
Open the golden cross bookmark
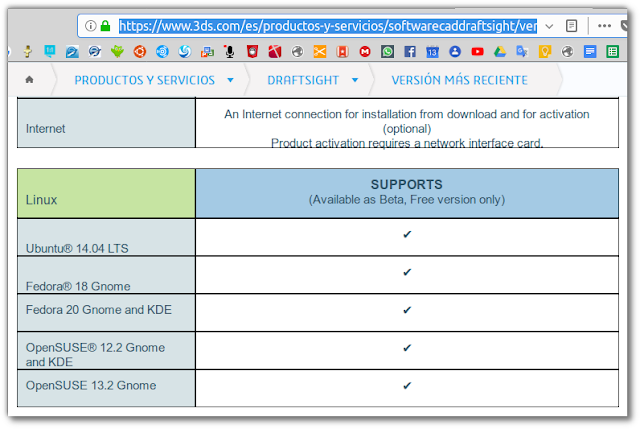(27, 51)
